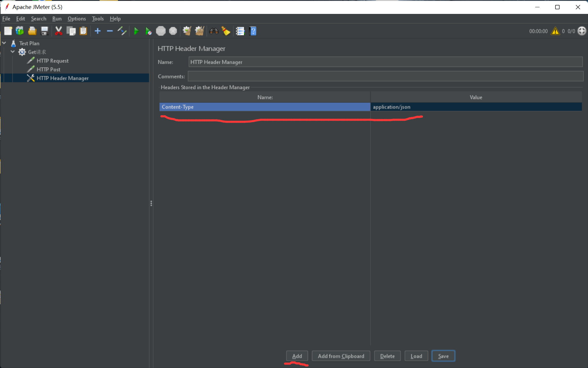This screenshot has height=368, width=588.
Task: Click the Add button for new header
Action: pyautogui.click(x=297, y=356)
